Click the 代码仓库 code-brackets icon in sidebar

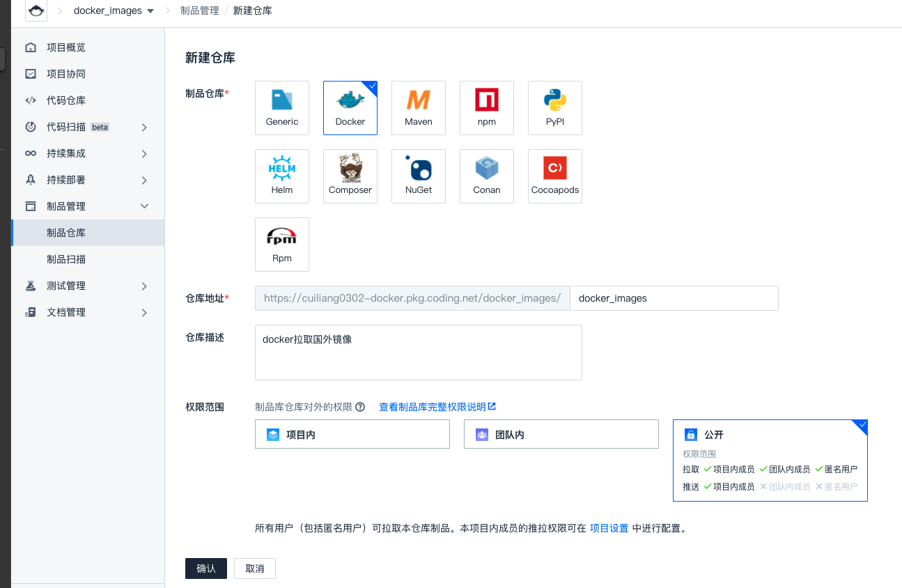(31, 100)
